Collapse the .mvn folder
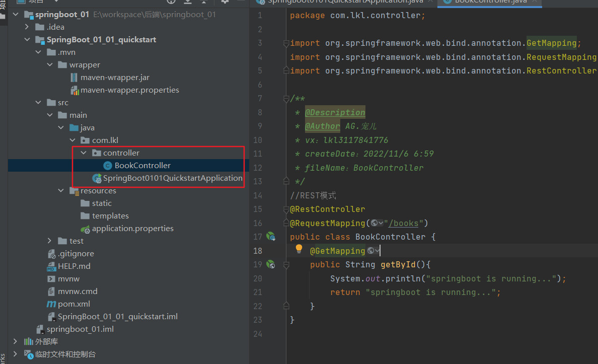598x364 pixels. pyautogui.click(x=38, y=52)
